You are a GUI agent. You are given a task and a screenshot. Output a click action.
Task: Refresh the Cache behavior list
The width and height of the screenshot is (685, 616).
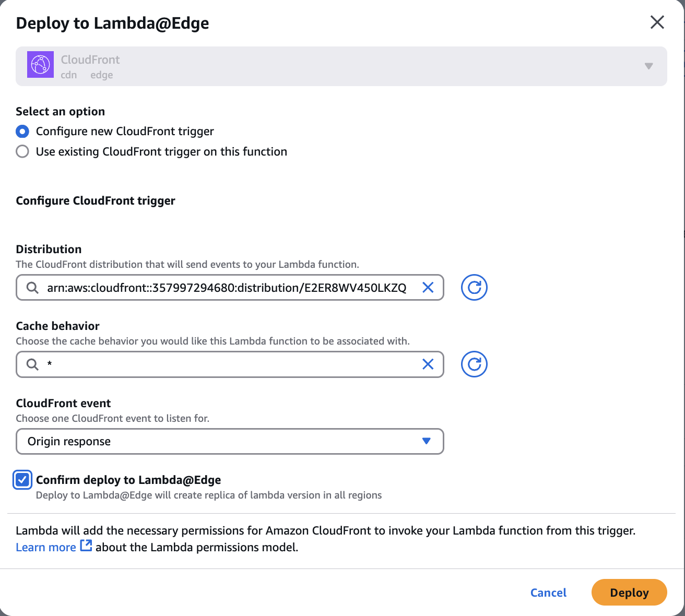point(474,364)
